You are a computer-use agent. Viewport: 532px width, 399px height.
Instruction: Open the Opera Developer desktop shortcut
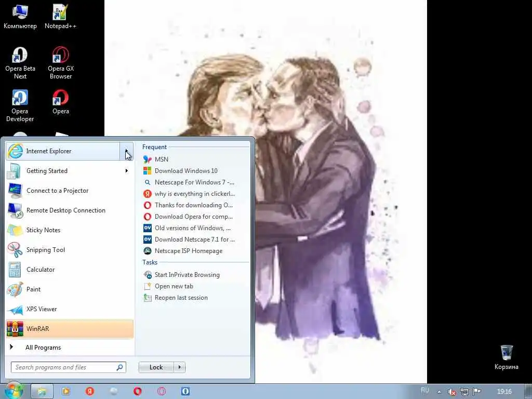(x=20, y=105)
